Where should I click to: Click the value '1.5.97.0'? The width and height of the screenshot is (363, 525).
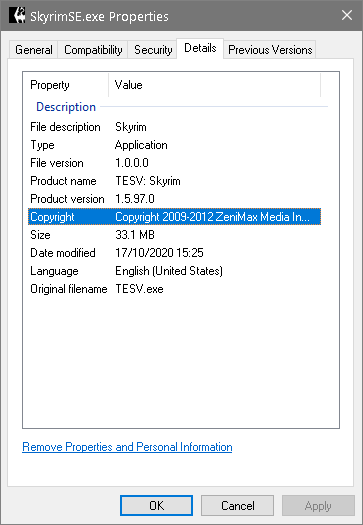pyautogui.click(x=135, y=199)
